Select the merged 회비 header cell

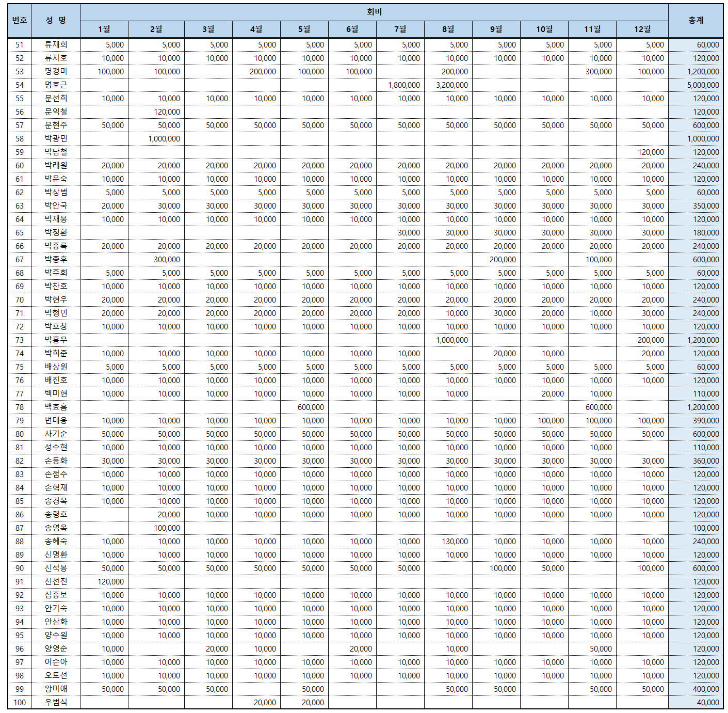point(374,12)
